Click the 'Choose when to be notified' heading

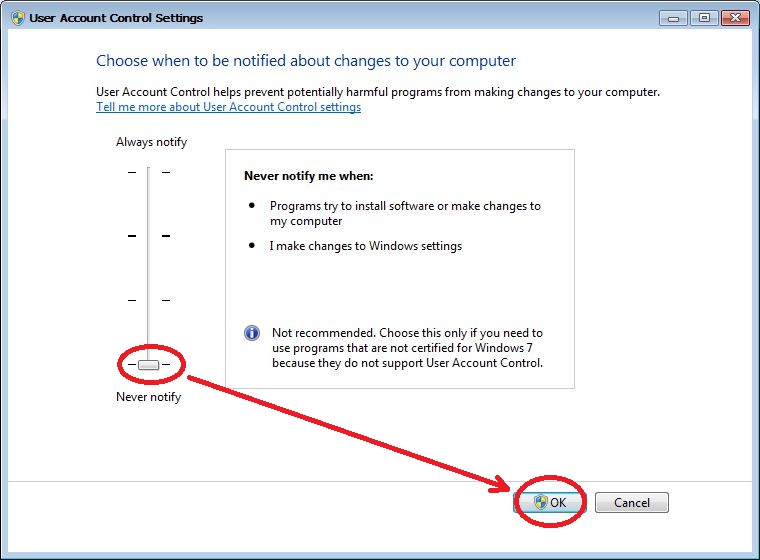[x=306, y=61]
